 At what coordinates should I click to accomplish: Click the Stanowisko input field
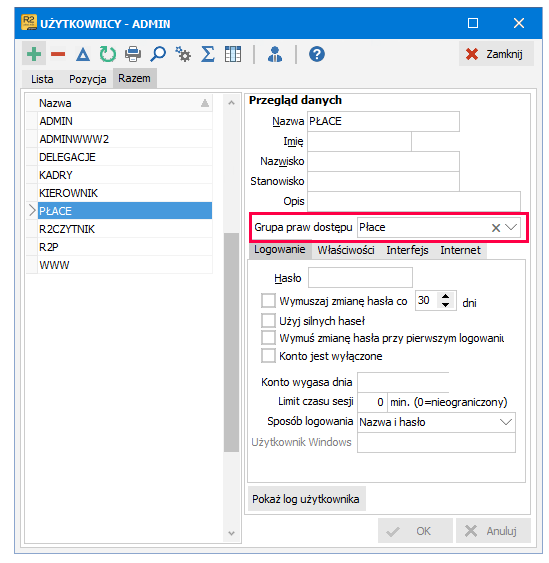383,181
